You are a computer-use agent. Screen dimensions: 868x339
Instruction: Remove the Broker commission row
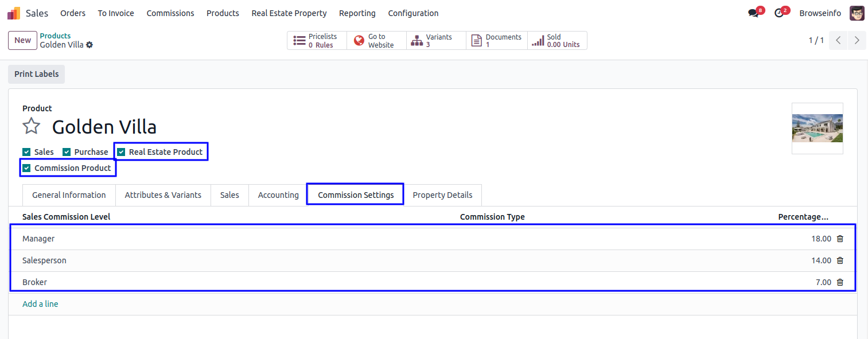click(x=840, y=282)
